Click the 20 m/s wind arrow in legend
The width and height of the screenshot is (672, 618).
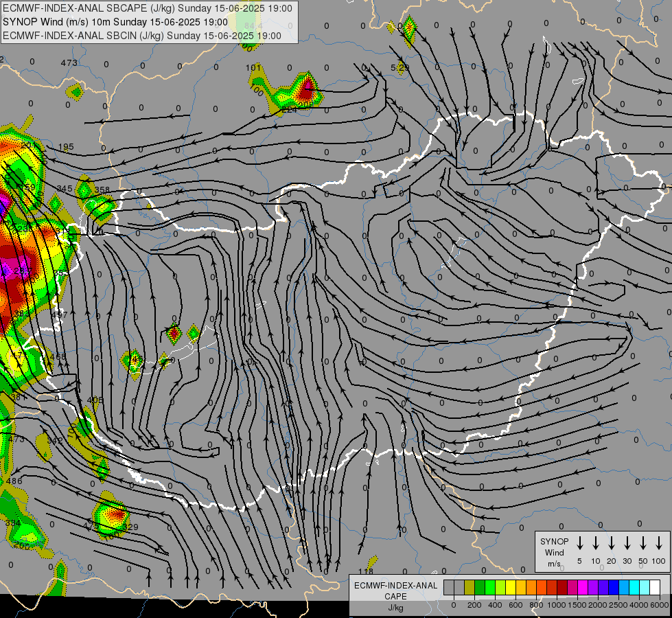pyautogui.click(x=612, y=543)
